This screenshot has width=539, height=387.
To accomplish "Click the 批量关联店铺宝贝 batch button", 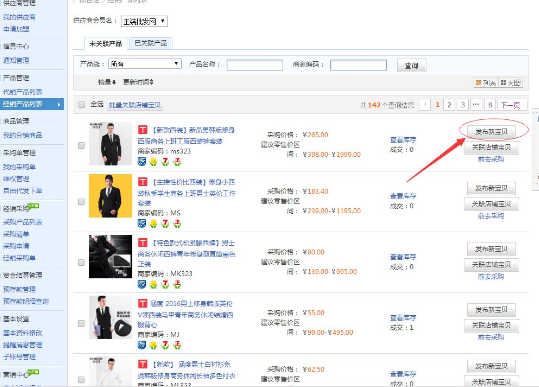I will [x=135, y=105].
